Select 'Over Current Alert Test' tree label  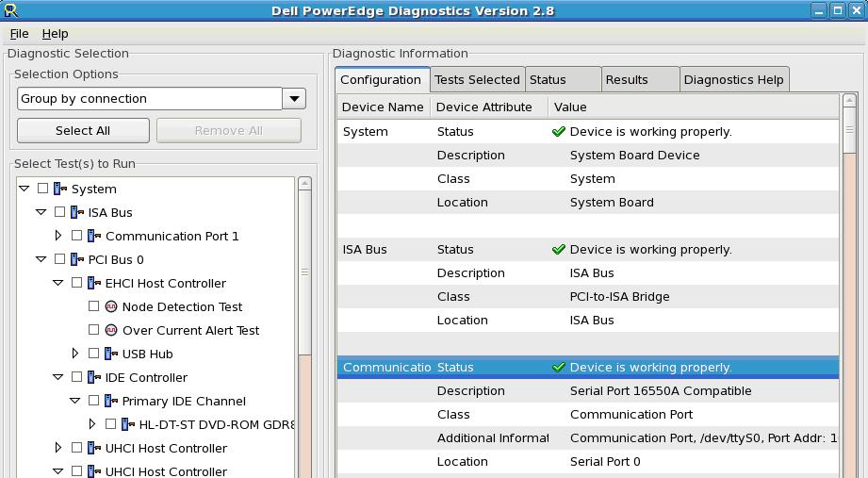tap(191, 330)
